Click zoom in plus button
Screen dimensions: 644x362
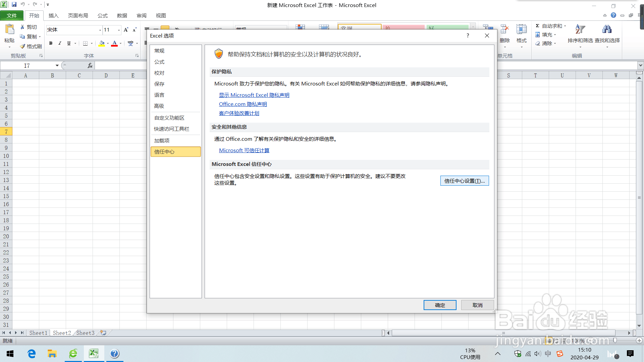click(x=639, y=341)
